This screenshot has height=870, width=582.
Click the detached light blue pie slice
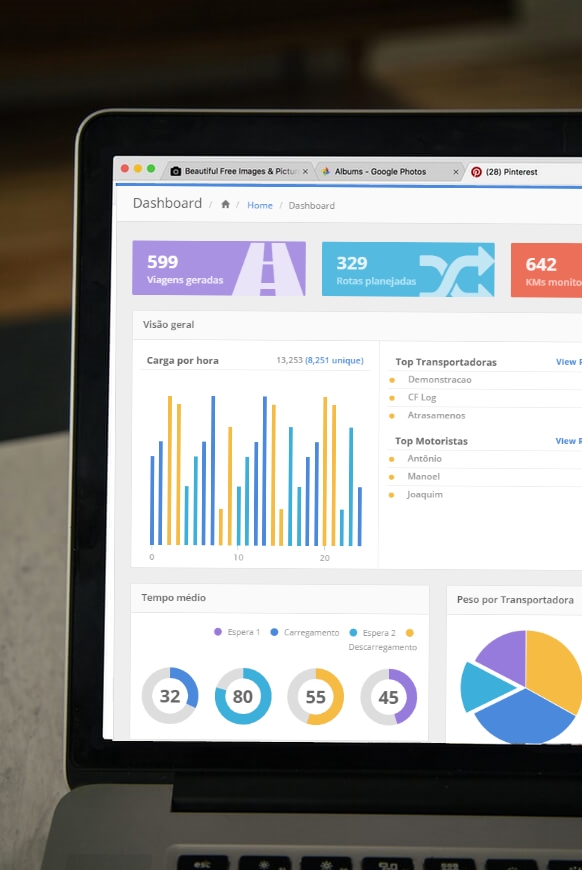tap(484, 686)
